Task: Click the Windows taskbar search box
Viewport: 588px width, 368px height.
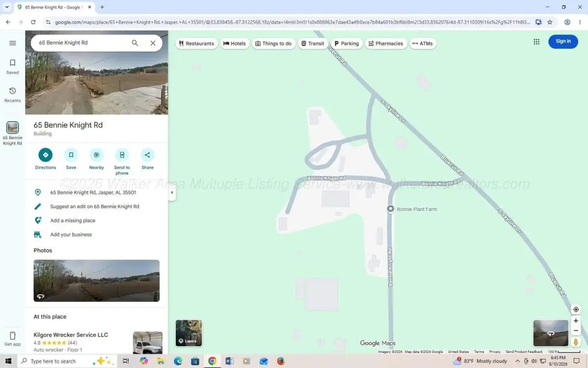Action: click(67, 361)
